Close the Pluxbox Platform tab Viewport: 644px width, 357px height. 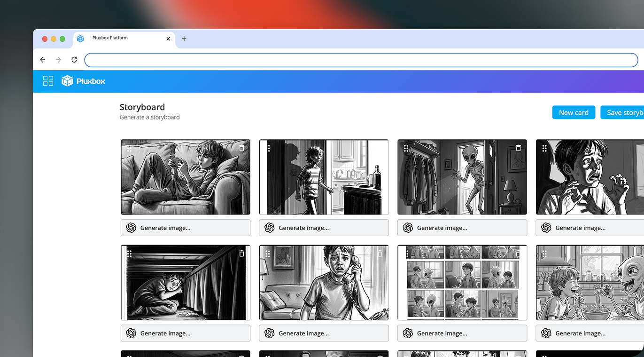[168, 39]
